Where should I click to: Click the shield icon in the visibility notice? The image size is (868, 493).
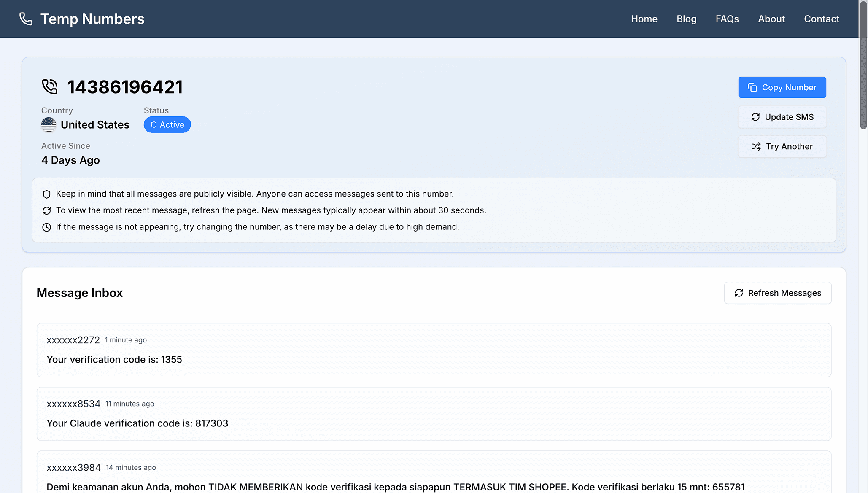[x=46, y=194]
